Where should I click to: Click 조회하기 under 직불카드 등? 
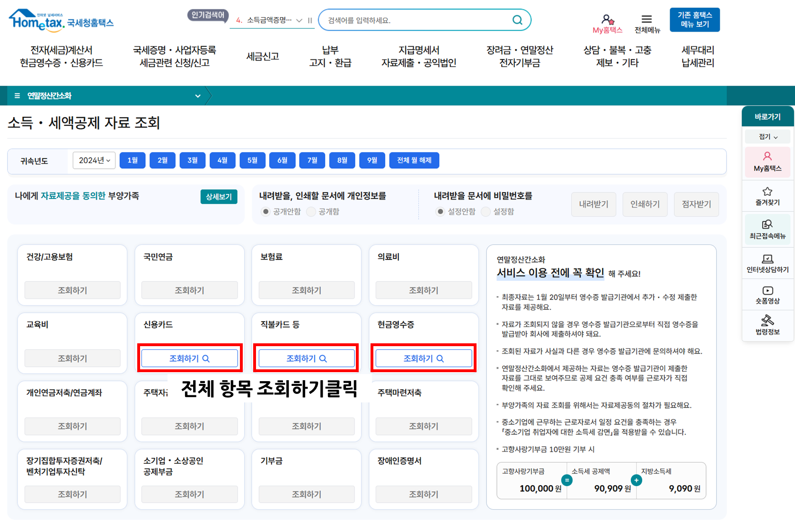tap(307, 358)
